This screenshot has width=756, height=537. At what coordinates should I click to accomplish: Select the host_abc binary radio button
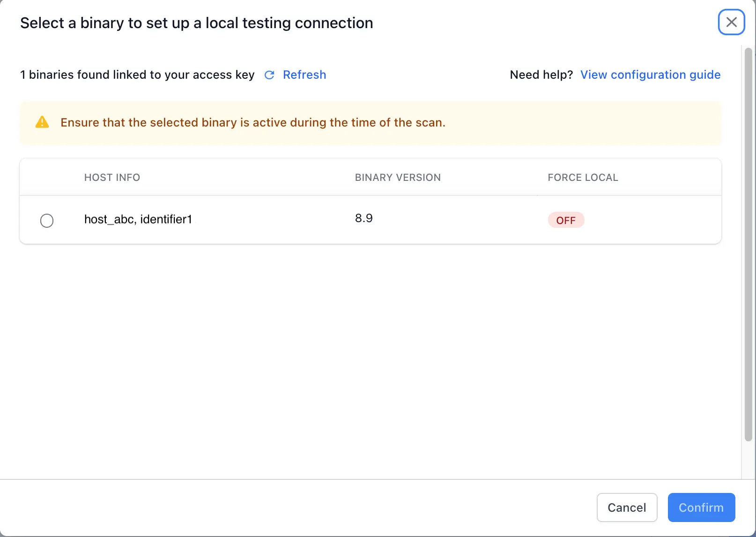47,220
